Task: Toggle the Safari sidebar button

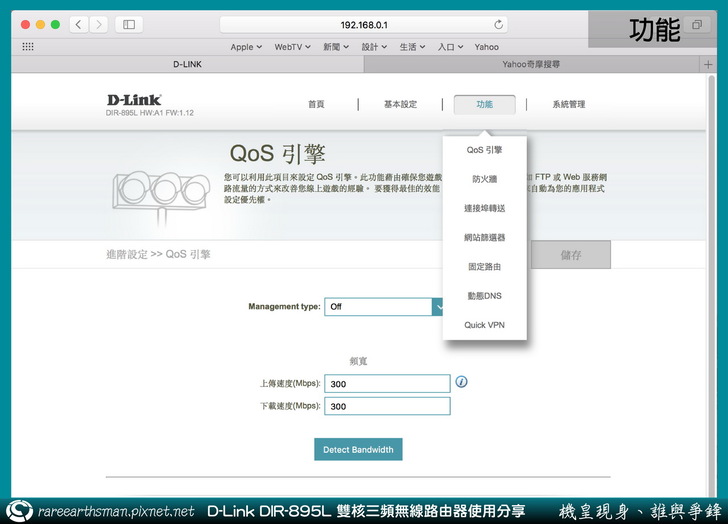Action: point(129,24)
